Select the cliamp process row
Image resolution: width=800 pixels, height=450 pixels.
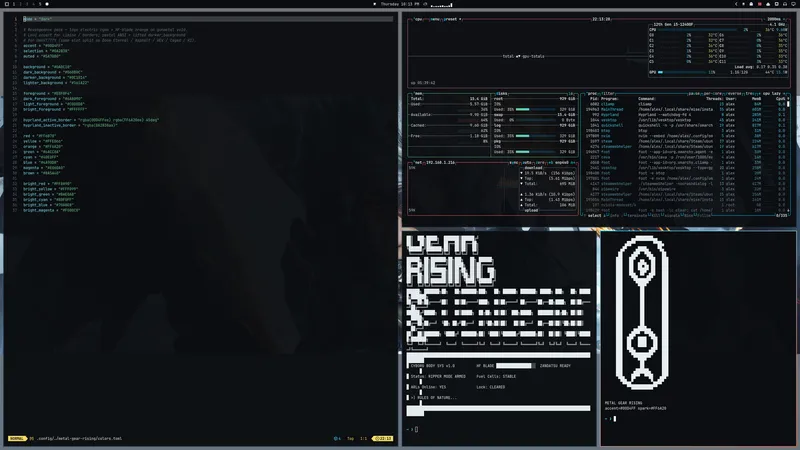tap(688, 104)
